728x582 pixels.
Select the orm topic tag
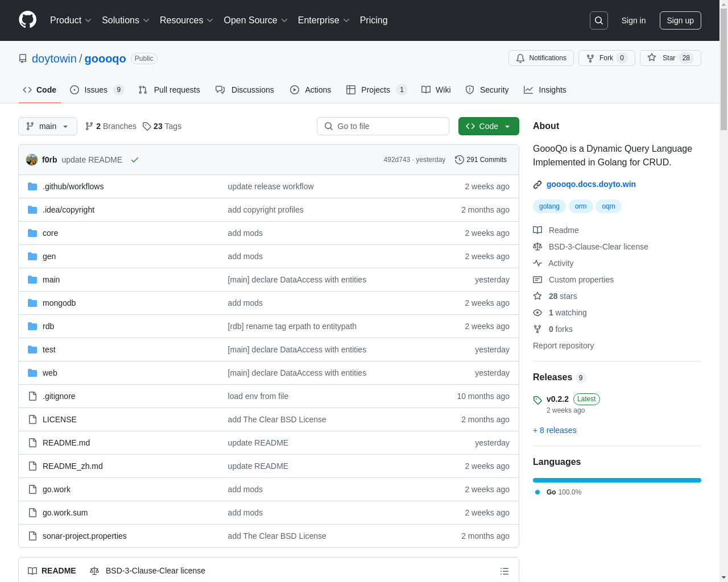coord(581,206)
